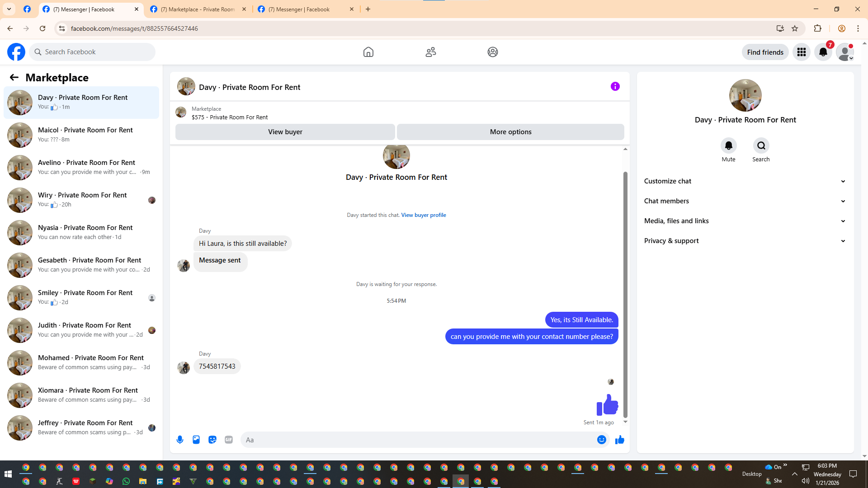868x488 pixels.
Task: Search within the conversation
Action: 761,145
